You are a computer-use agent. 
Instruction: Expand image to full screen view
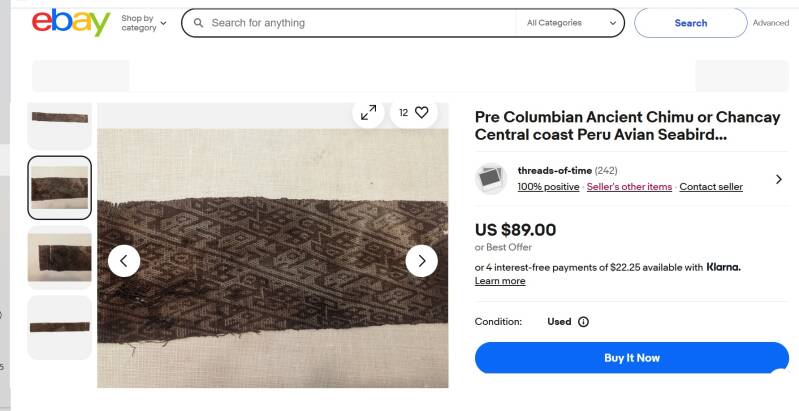(x=369, y=112)
